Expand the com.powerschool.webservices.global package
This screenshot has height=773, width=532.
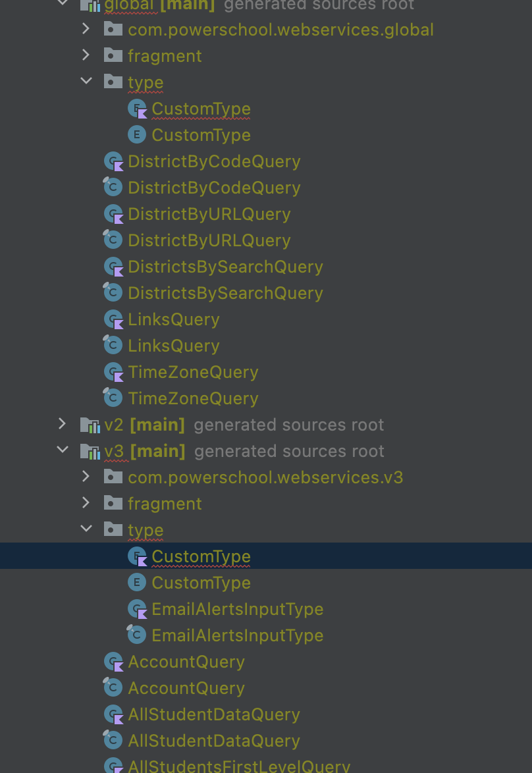86,29
